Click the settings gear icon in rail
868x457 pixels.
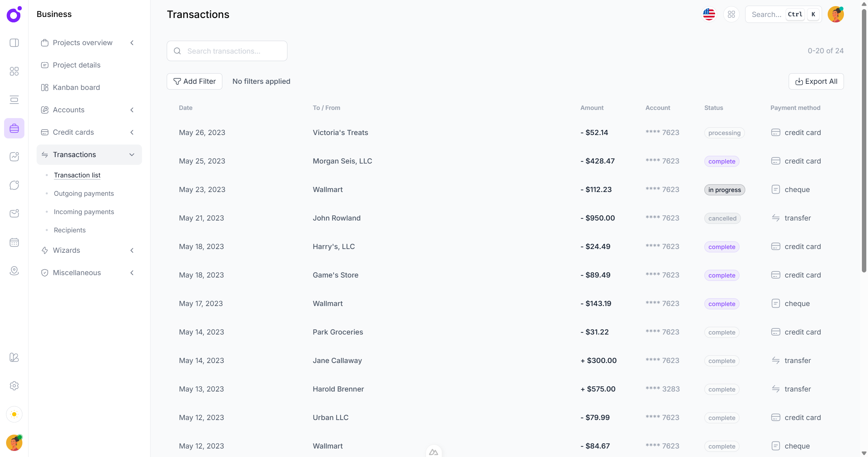click(14, 386)
